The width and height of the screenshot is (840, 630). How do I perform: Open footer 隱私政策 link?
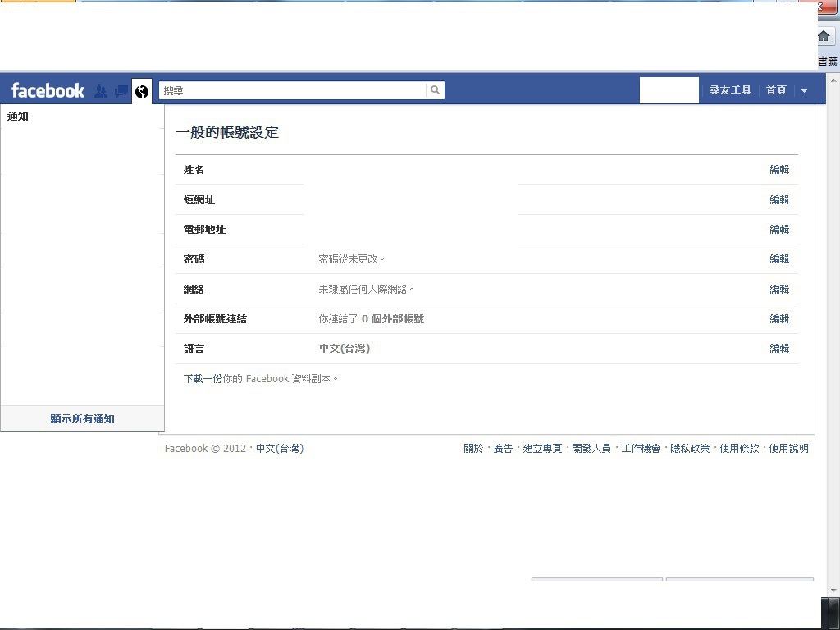690,449
